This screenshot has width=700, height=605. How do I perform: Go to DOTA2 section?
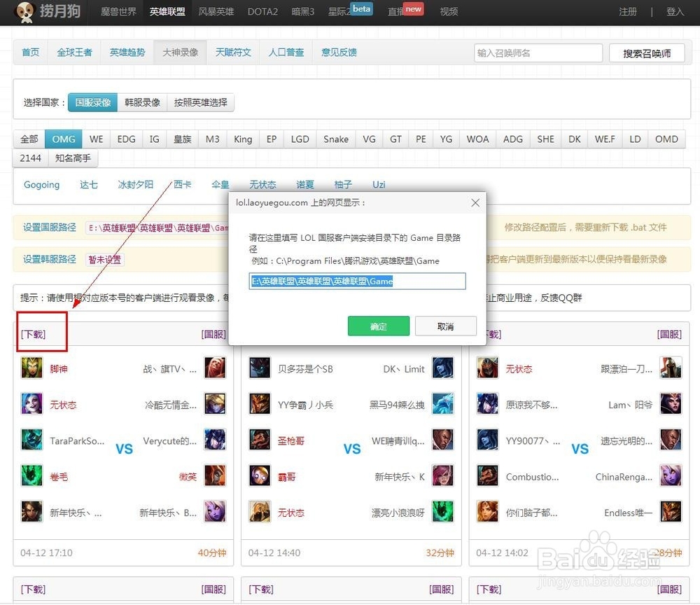pyautogui.click(x=262, y=12)
